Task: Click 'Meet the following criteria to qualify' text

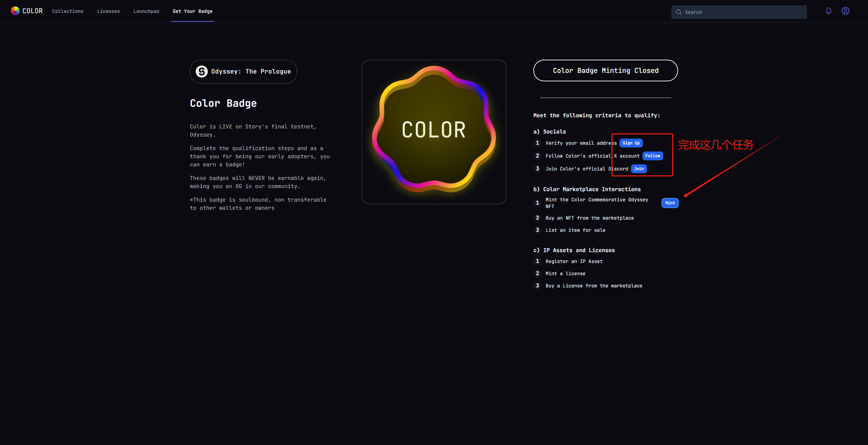Action: (597, 115)
